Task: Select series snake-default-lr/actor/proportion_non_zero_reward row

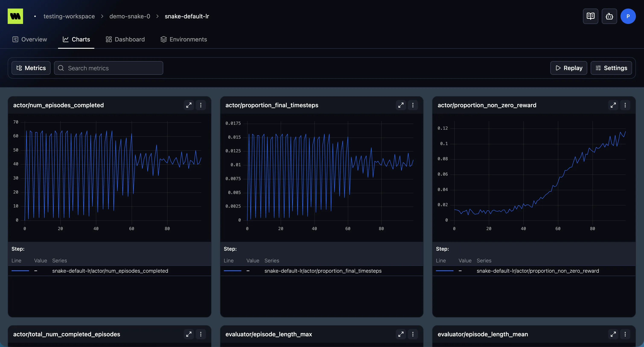Action: click(x=534, y=271)
